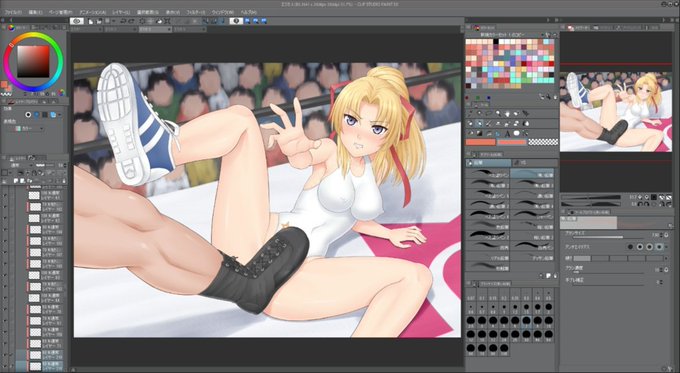Viewport: 680px width, 373px height.
Task: Click the Layer Color icon in Layer Property
Action: (53, 115)
